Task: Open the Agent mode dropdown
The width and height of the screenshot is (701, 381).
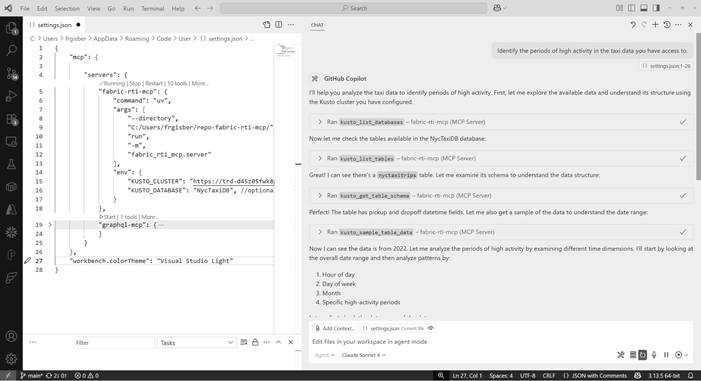Action: click(325, 355)
